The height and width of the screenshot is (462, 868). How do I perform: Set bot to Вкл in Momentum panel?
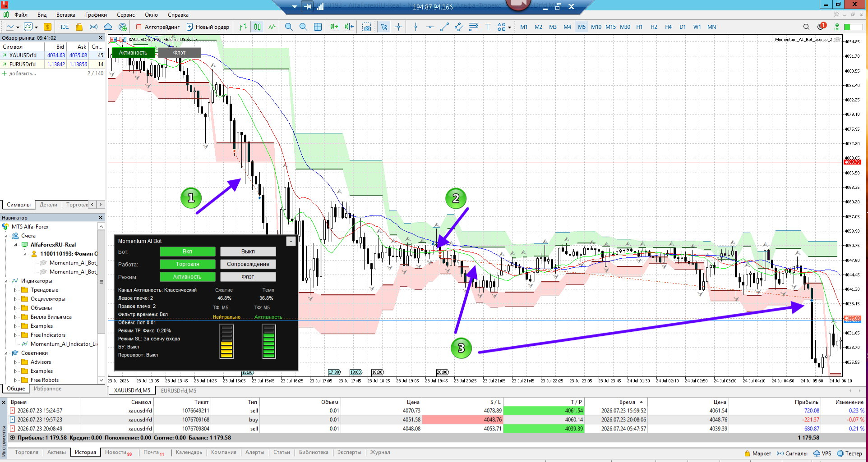187,252
